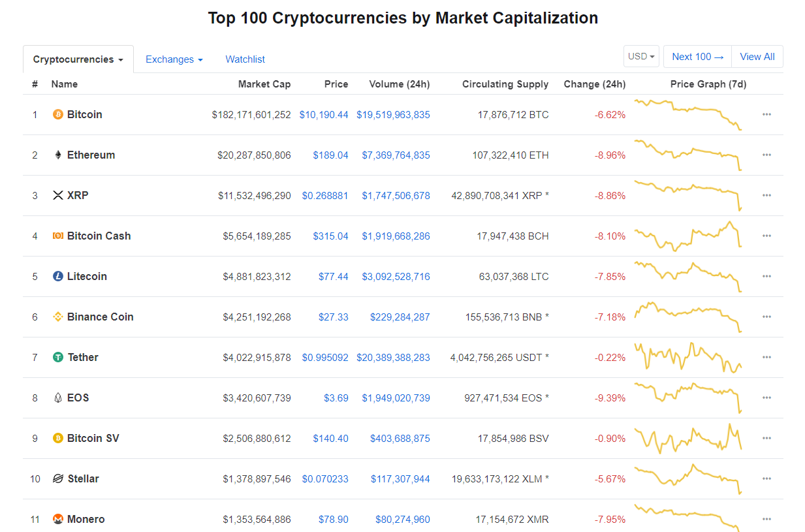Expand the Cryptocurrencies tab dropdown

pos(78,59)
